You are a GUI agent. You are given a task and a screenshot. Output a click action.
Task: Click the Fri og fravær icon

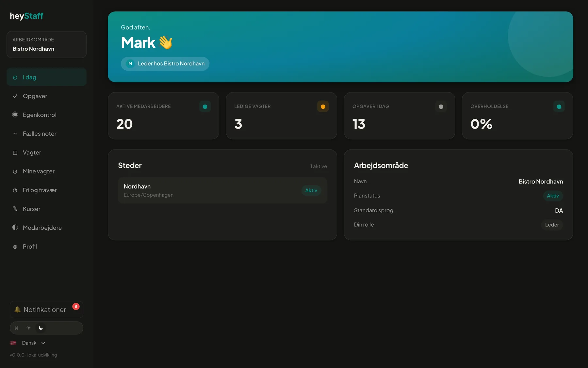point(15,190)
